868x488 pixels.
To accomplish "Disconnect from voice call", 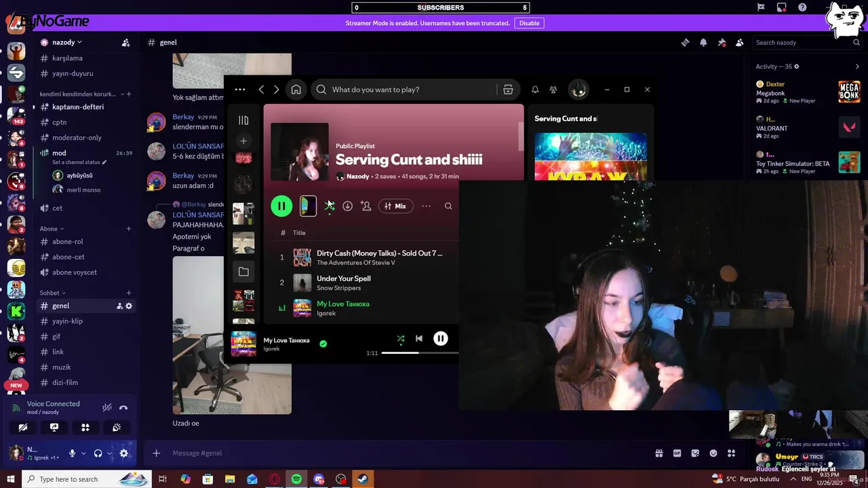I will pyautogui.click(x=123, y=407).
